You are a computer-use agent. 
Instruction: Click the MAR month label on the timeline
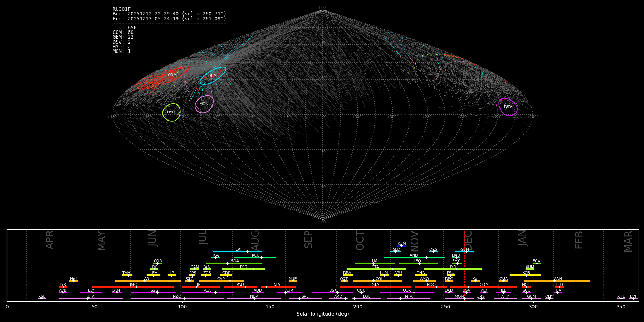pos(628,241)
